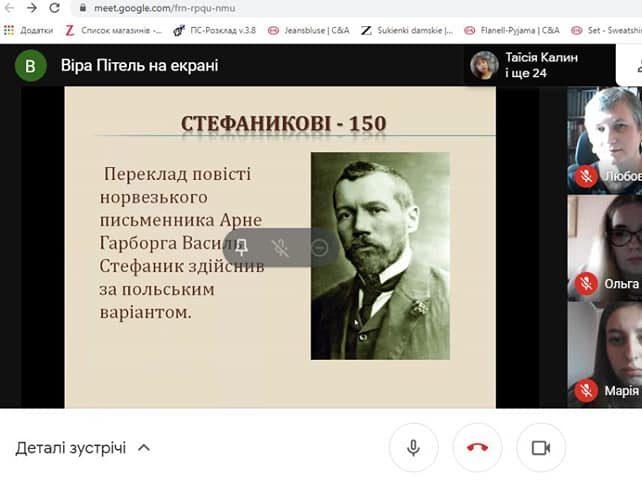The image size is (642, 482).
Task: Click the mute icon on presentation overlay
Action: 280,248
